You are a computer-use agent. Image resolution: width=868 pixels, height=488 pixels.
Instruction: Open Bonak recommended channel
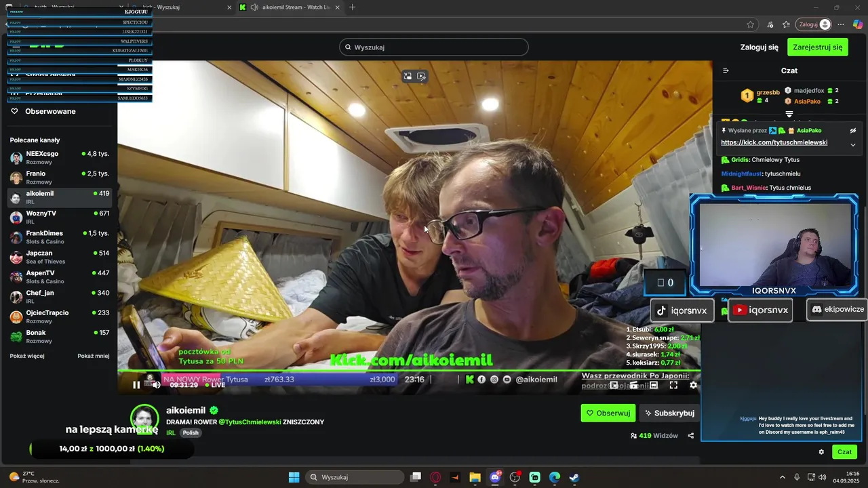59,337
